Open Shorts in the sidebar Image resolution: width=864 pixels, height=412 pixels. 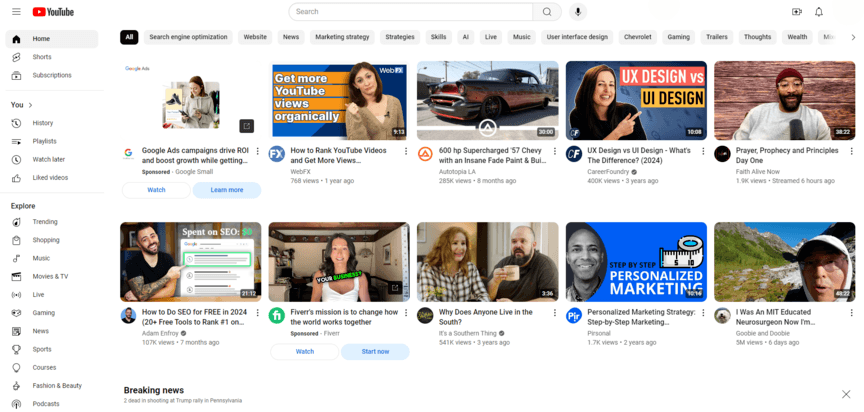coord(42,57)
